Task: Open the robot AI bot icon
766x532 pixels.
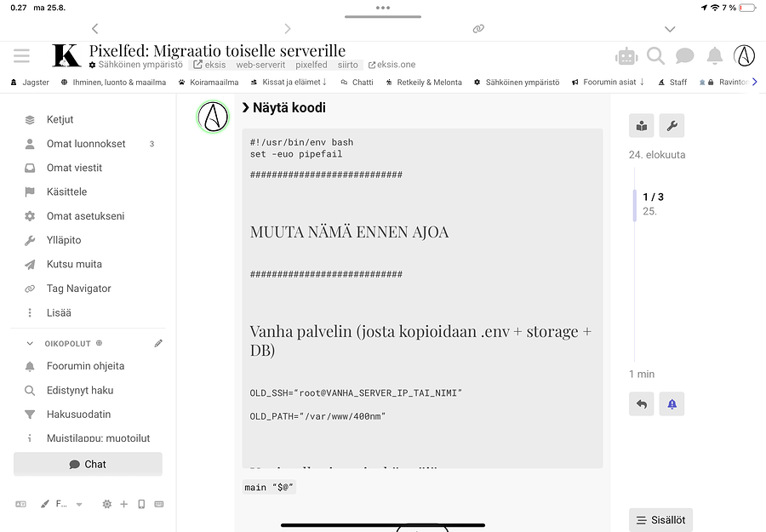Action: 626,57
